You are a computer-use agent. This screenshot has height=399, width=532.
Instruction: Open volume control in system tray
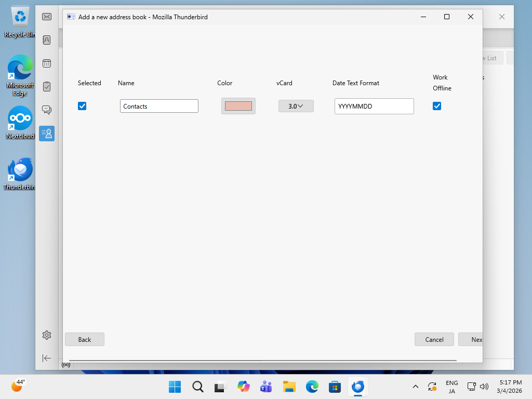coord(484,387)
